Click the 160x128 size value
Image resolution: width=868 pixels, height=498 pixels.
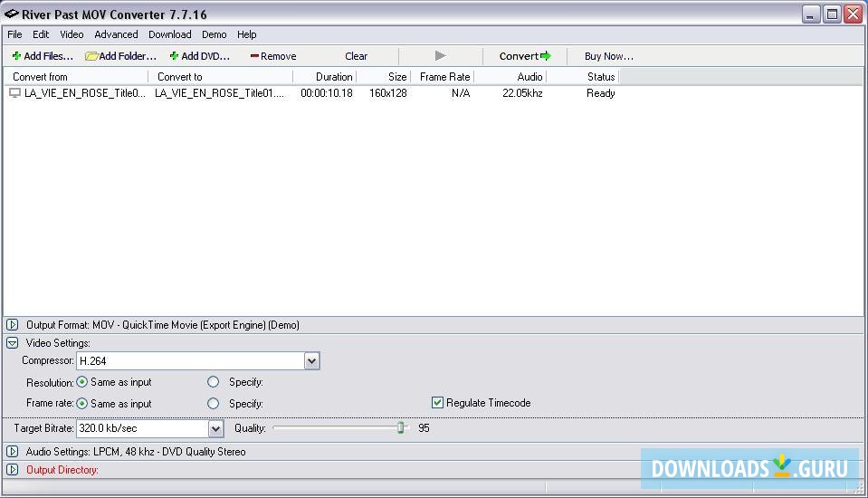click(388, 93)
